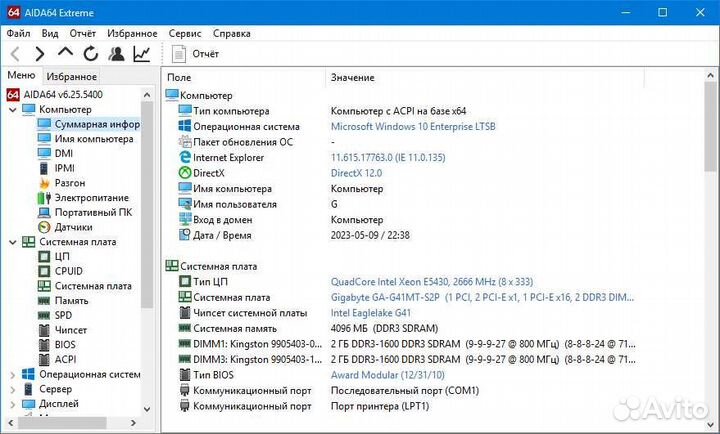Open the Award Modular BIOS link
720x434 pixels.
(388, 375)
